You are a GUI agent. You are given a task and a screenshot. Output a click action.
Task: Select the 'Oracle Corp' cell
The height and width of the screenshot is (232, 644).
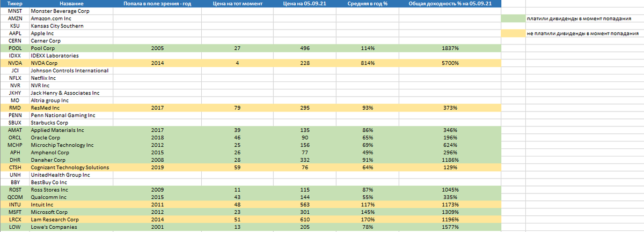(x=71, y=138)
